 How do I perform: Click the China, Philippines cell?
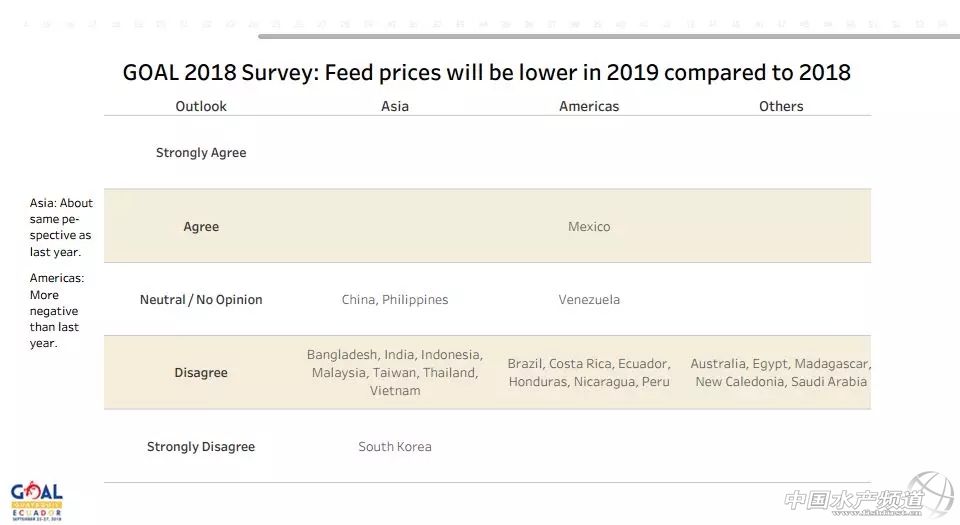point(395,300)
